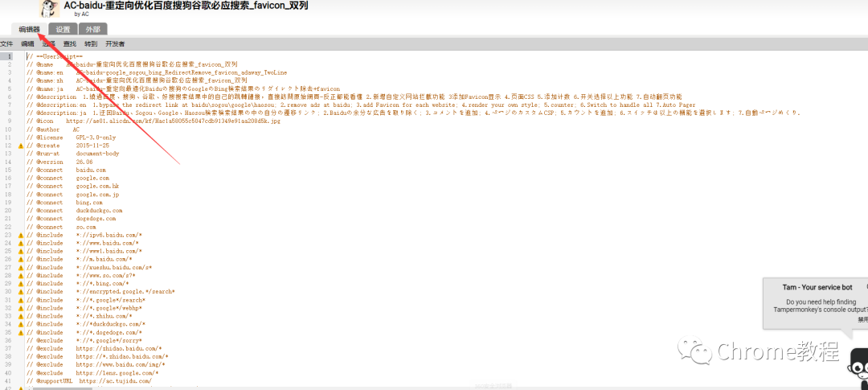
Task: Click the '@connect duckduckgo.com' line
Action: point(74,211)
